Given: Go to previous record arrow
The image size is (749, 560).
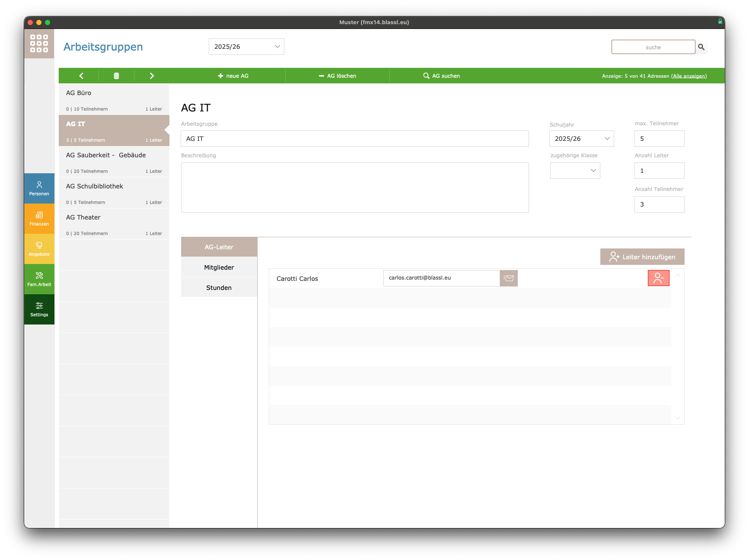Looking at the screenshot, I should point(81,76).
